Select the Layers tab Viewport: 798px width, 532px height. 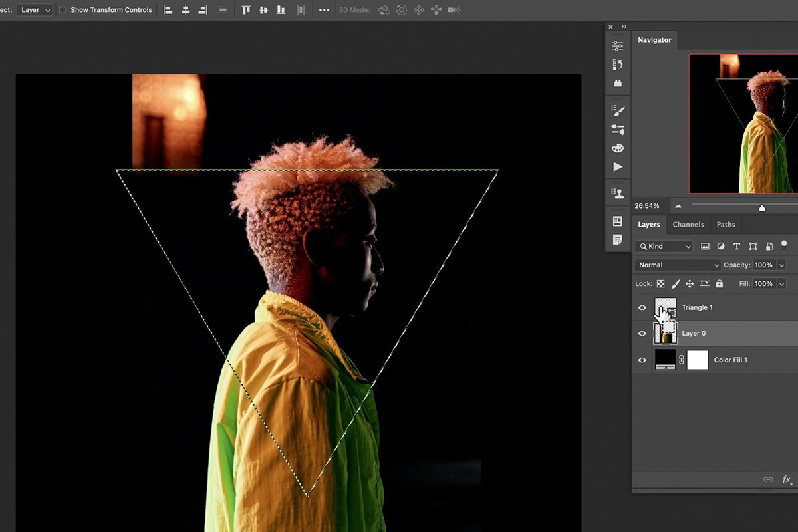click(648, 225)
